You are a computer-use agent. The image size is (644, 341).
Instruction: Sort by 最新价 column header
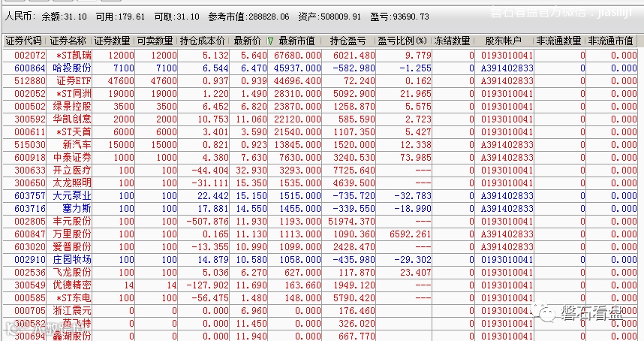(x=247, y=41)
